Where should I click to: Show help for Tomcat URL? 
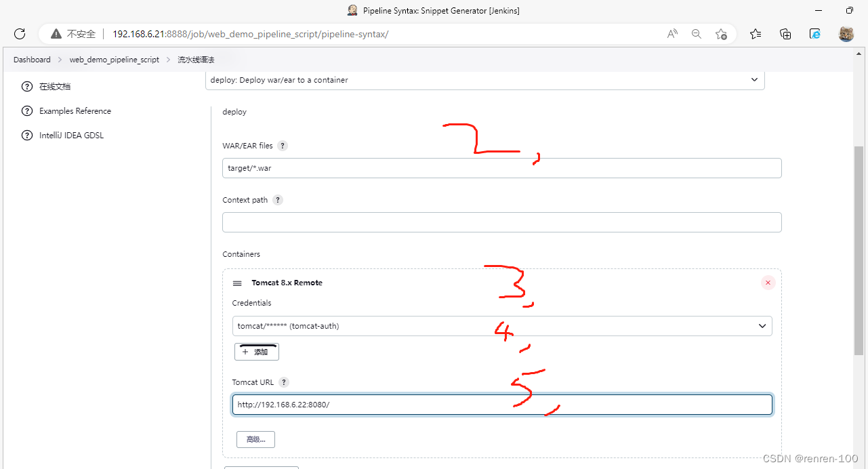pyautogui.click(x=284, y=382)
